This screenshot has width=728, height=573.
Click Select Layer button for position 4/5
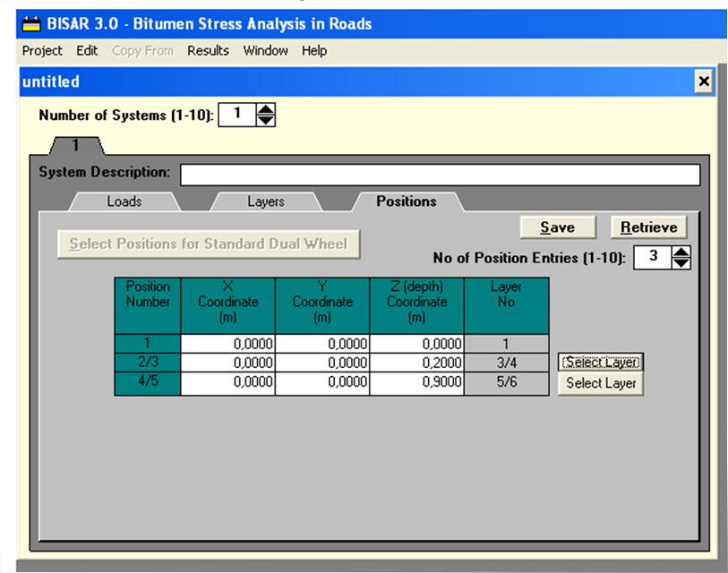click(601, 383)
